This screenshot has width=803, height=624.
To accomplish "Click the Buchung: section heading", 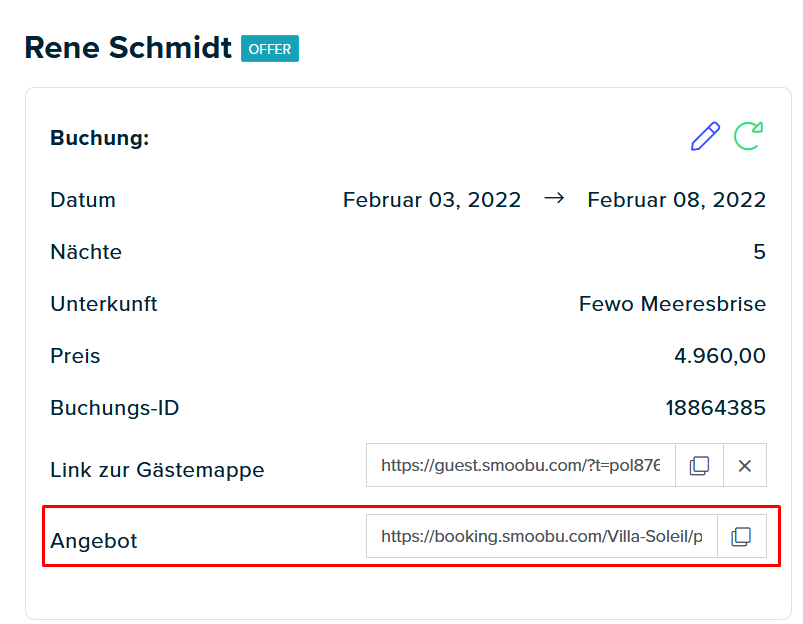I will click(100, 138).
